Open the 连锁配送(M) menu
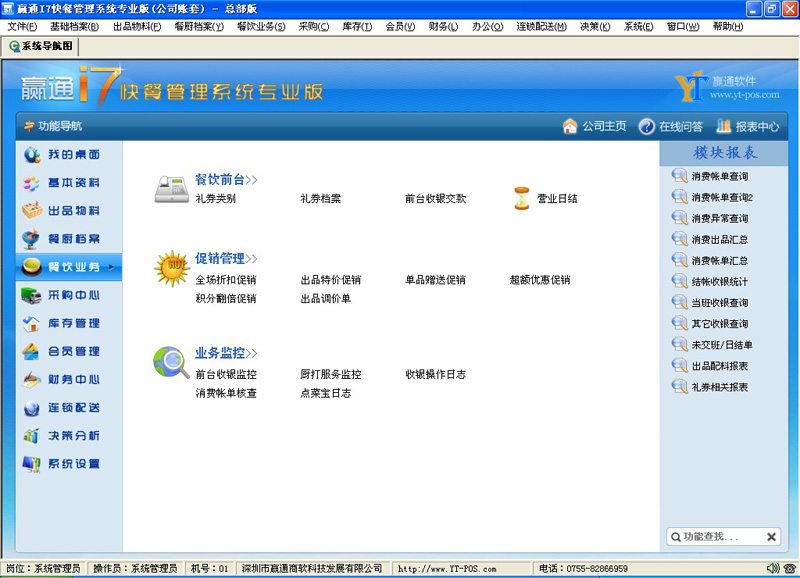 [x=541, y=27]
